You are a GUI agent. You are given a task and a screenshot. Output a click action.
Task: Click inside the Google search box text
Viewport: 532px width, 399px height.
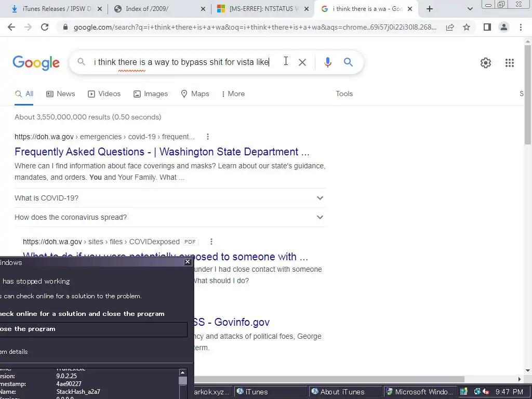click(x=181, y=62)
